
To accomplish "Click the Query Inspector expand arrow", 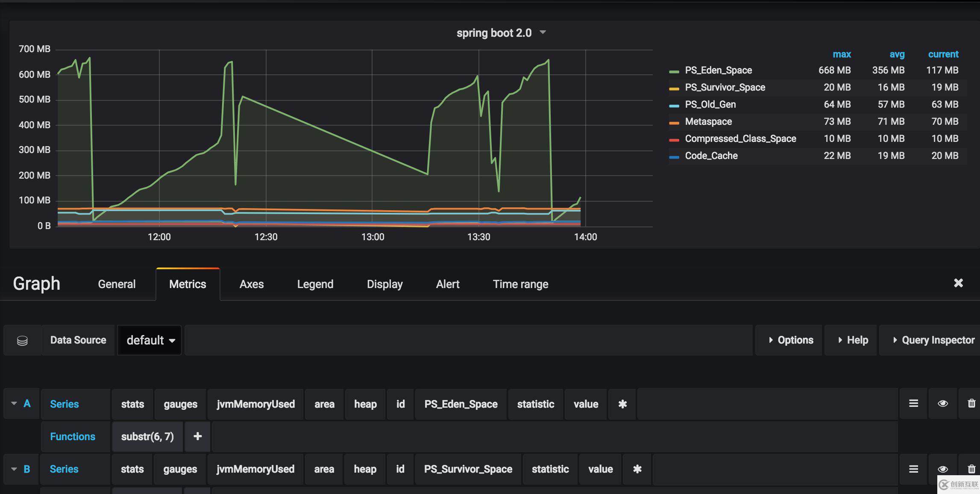I will coord(891,340).
